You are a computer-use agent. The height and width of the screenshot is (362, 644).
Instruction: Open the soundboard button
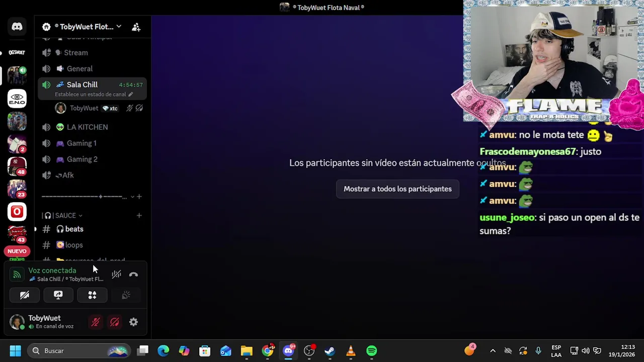point(126,295)
